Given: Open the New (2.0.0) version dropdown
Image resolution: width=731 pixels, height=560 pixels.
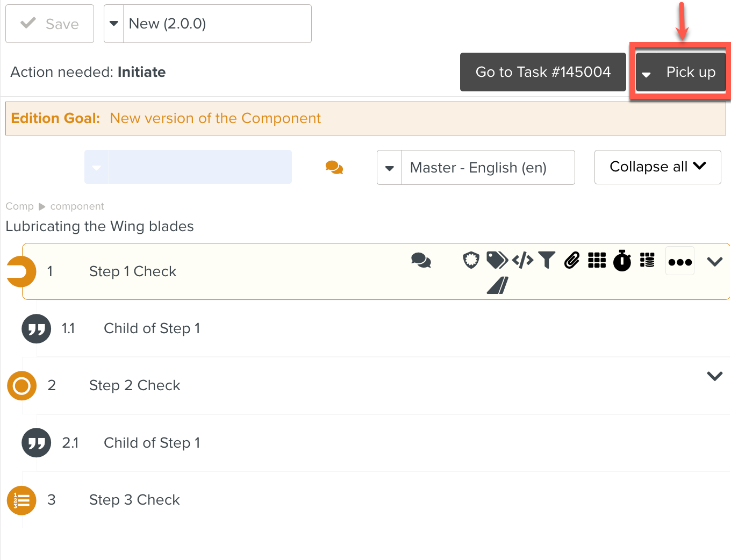Looking at the screenshot, I should point(114,24).
